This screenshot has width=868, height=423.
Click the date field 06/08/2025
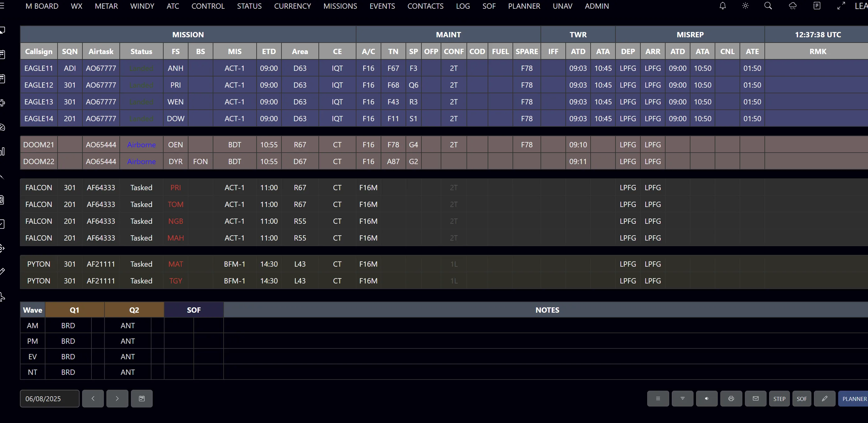point(49,399)
